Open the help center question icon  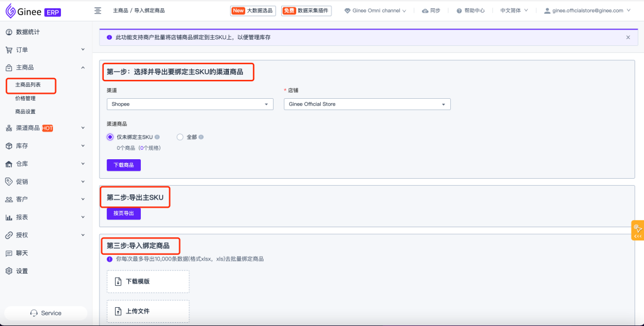click(x=458, y=11)
